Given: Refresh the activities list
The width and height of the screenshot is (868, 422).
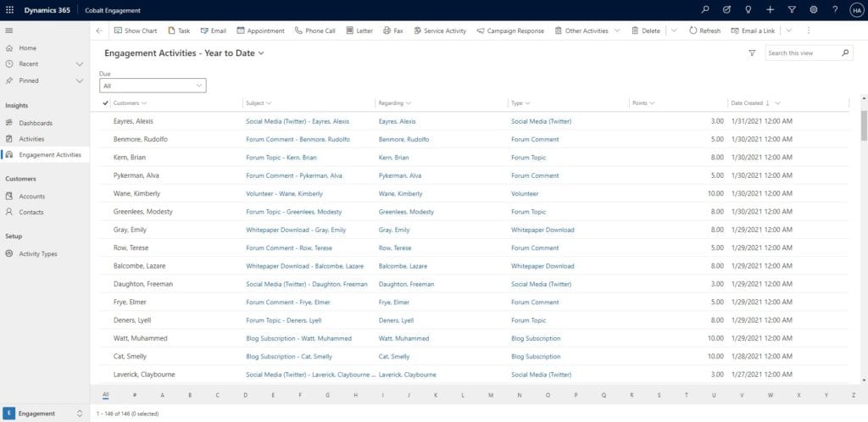Looking at the screenshot, I should 704,31.
